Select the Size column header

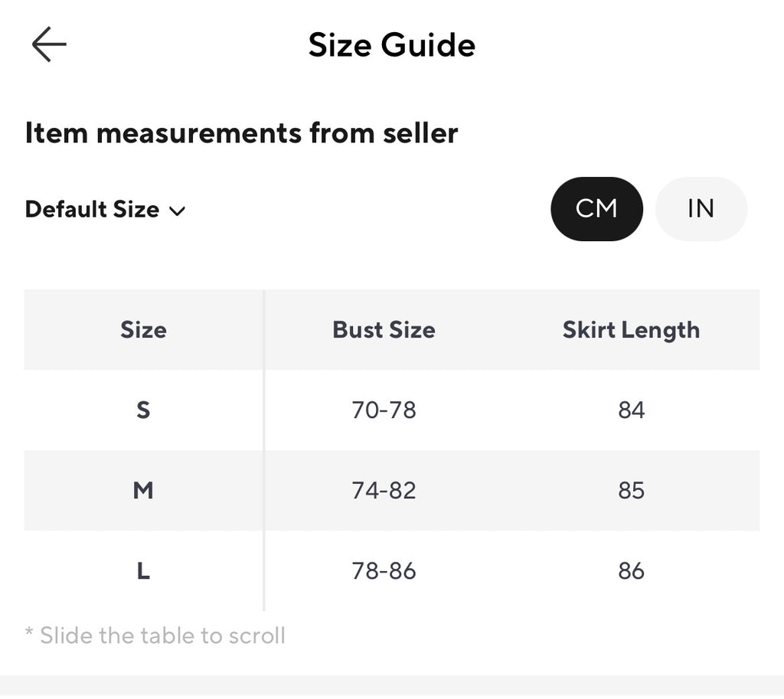tap(143, 330)
